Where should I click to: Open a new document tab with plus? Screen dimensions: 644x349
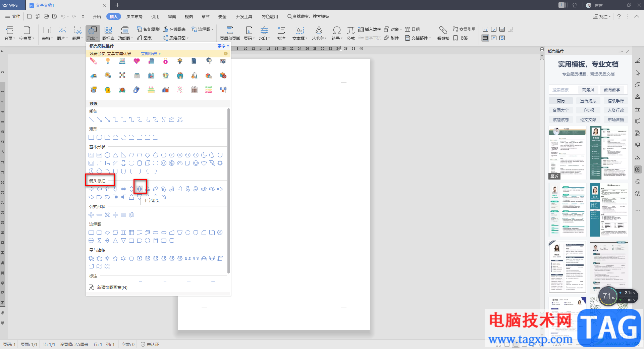[x=117, y=5]
